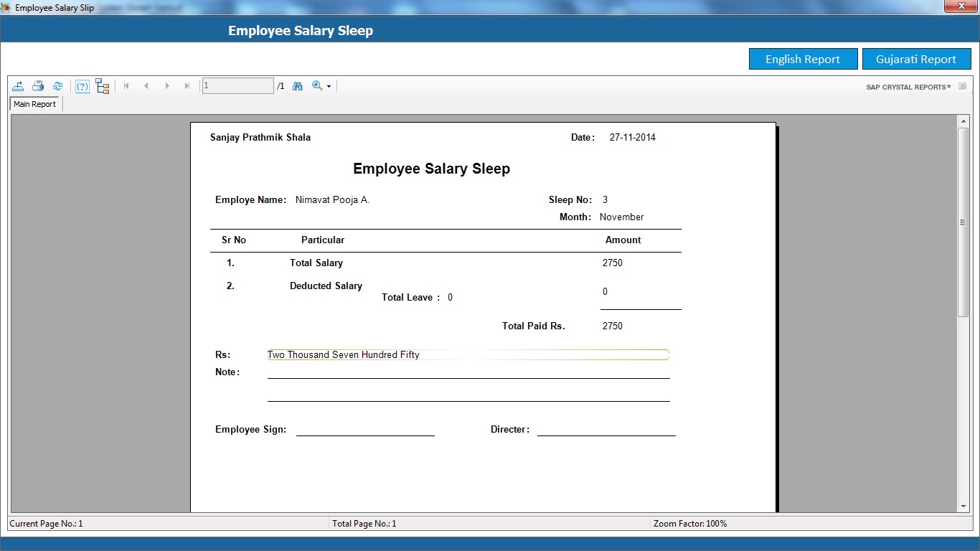Image resolution: width=980 pixels, height=551 pixels.
Task: Click the Export Report icon
Action: point(18,86)
